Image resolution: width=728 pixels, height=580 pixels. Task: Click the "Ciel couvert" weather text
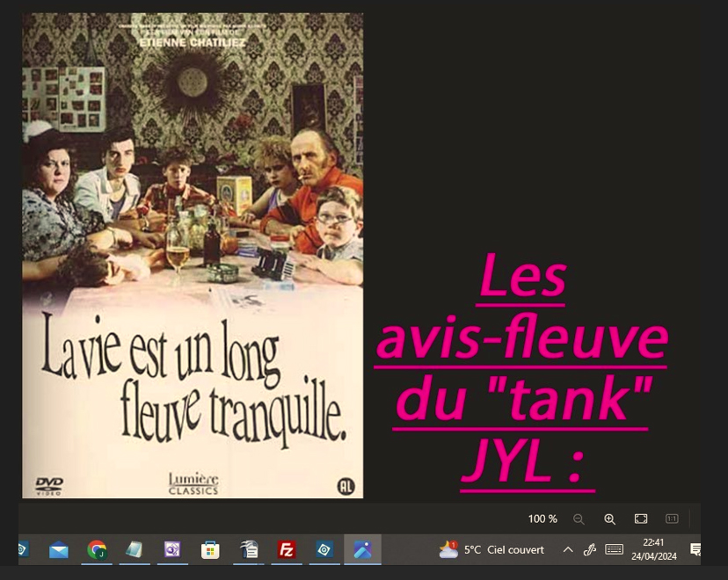(516, 550)
